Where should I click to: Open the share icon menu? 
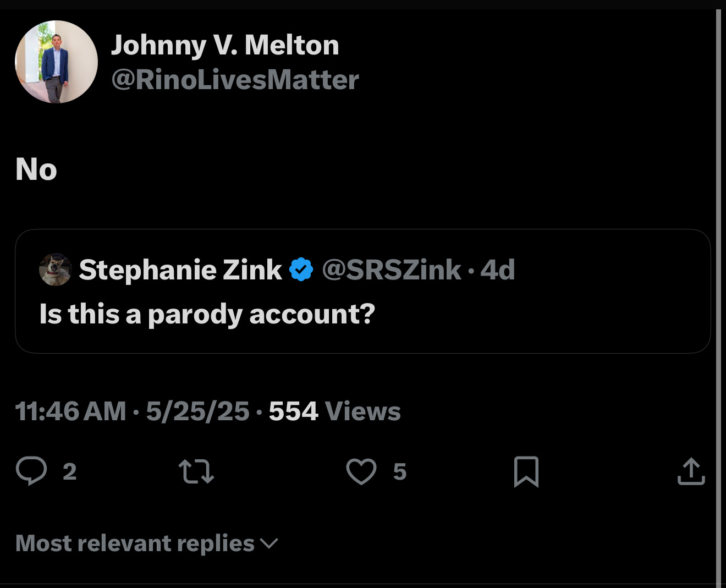tap(691, 471)
